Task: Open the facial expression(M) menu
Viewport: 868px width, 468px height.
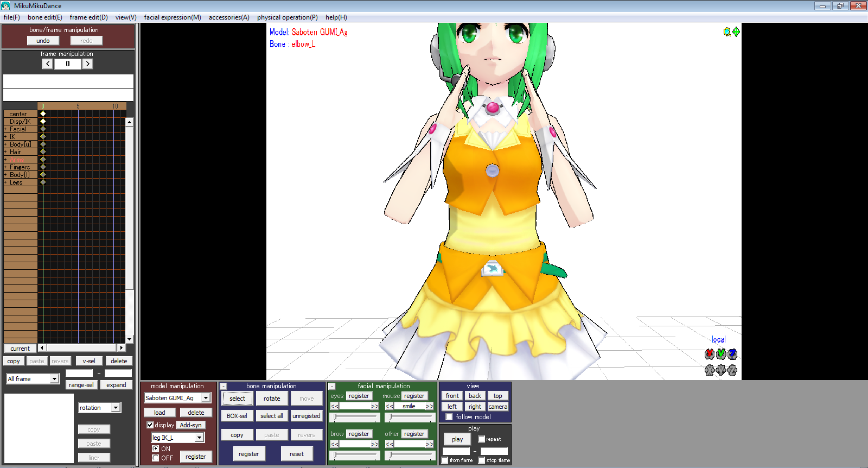Action: click(173, 17)
